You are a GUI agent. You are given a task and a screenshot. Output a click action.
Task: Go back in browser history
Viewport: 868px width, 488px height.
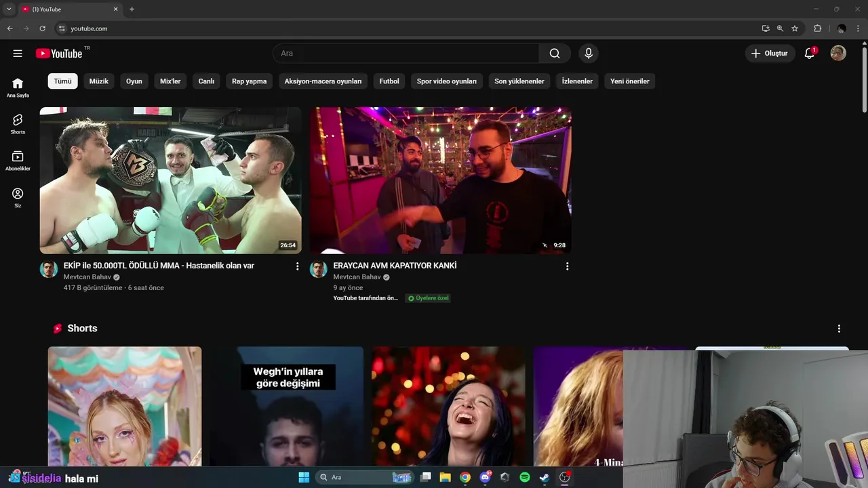[9, 28]
